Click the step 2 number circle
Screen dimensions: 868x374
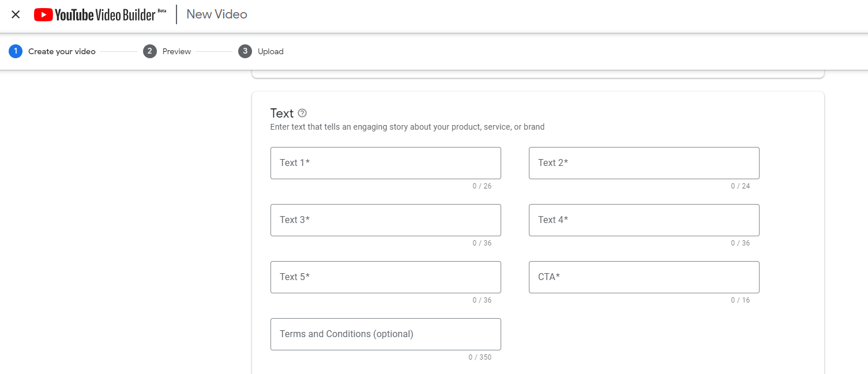(150, 51)
